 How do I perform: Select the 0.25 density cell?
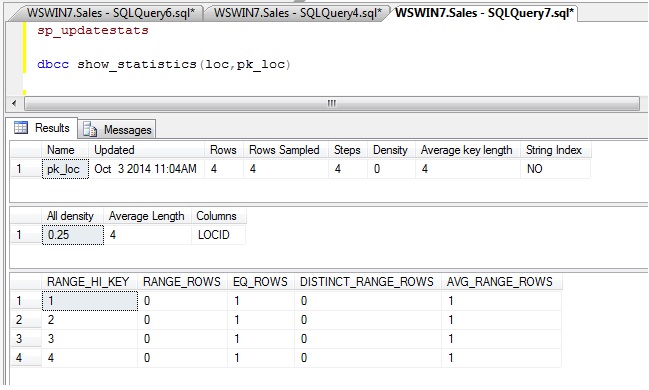(x=72, y=235)
